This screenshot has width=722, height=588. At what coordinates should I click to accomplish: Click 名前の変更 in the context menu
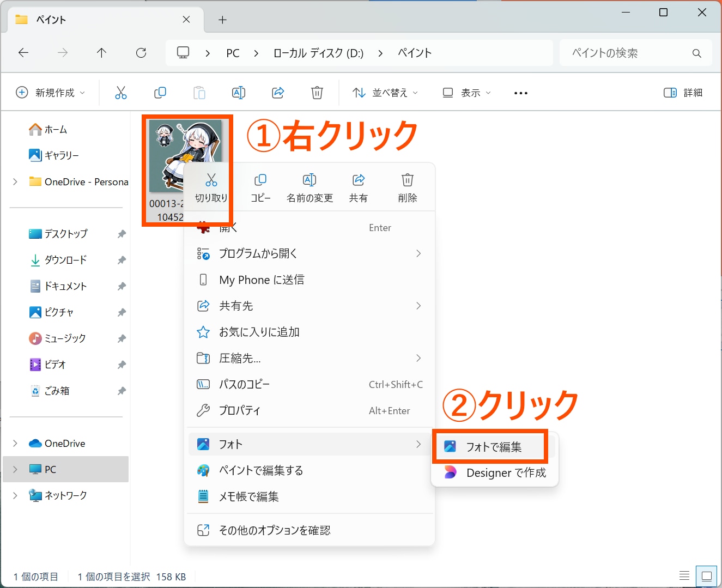(x=310, y=187)
